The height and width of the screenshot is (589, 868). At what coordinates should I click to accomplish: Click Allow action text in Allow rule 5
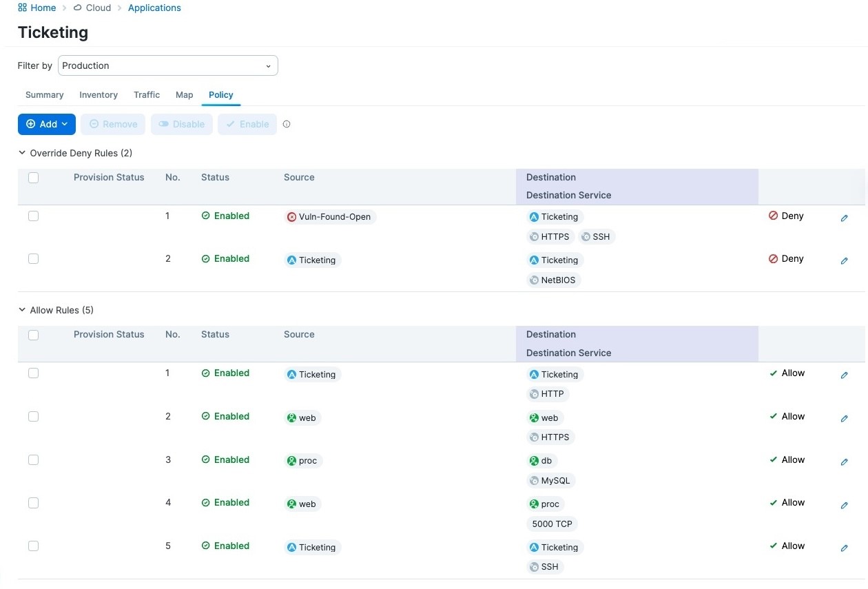coord(793,546)
